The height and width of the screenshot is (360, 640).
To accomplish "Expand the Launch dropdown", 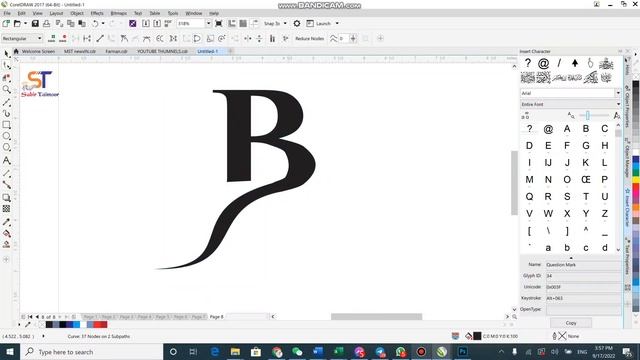I will click(337, 24).
